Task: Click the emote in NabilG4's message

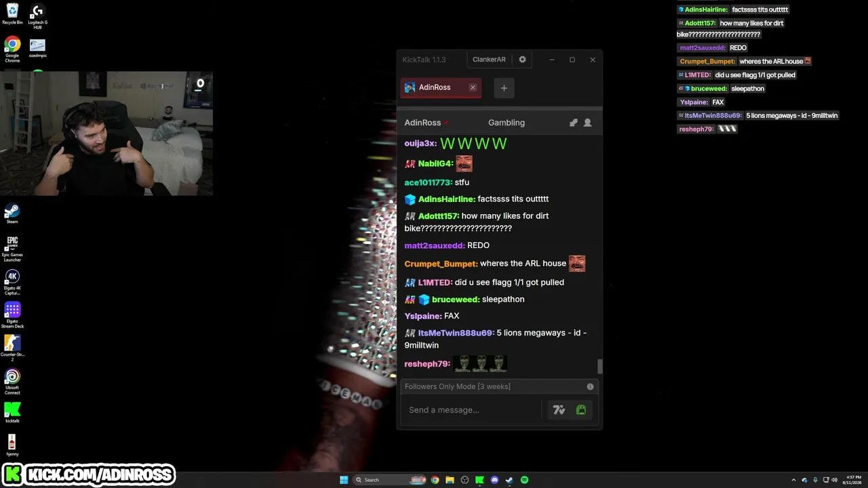Action: point(464,163)
